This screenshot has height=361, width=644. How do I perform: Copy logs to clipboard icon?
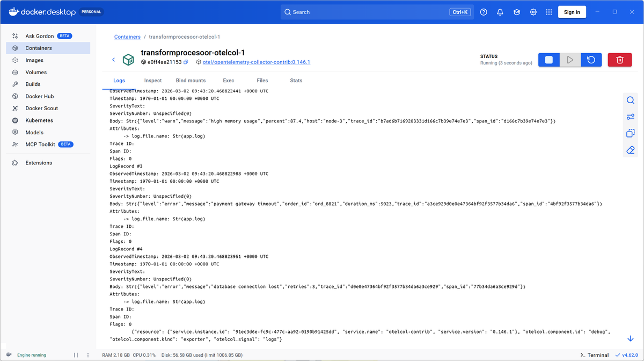coord(631,133)
